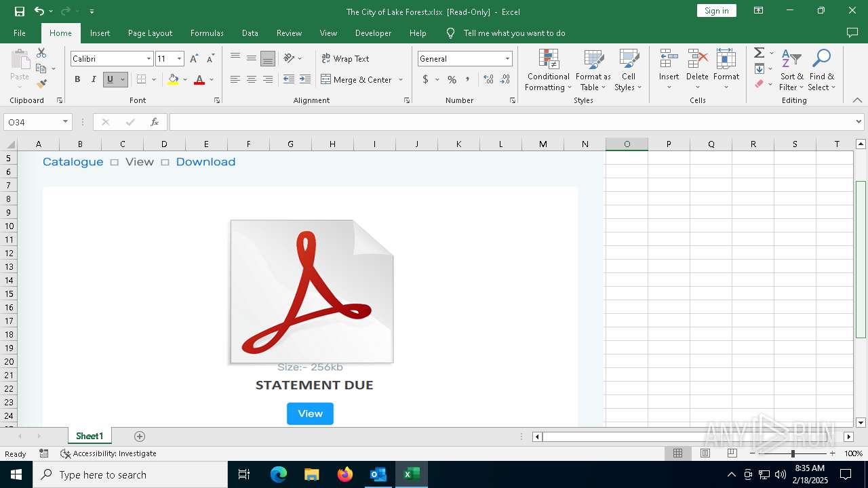Zoom in with the plus button
The image size is (868, 488).
tap(833, 453)
